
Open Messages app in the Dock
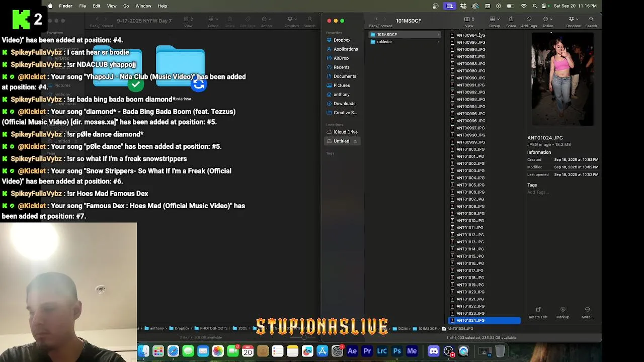[x=188, y=351]
